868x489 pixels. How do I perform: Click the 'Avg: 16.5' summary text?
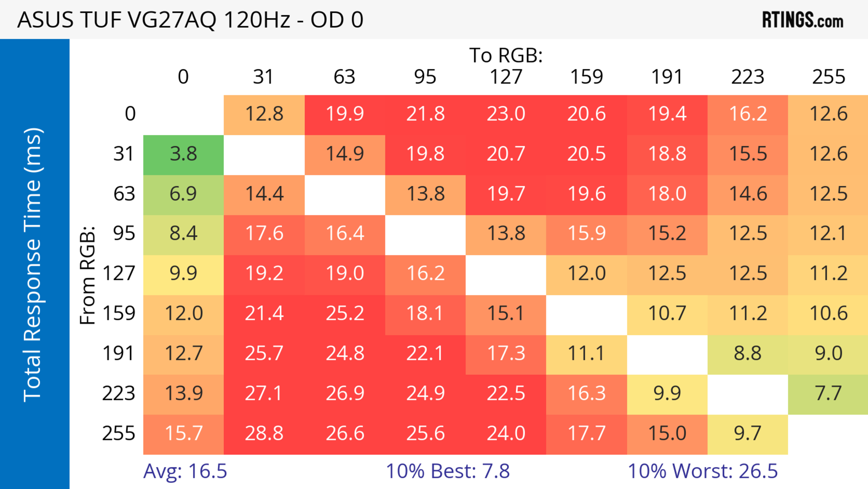pos(185,471)
